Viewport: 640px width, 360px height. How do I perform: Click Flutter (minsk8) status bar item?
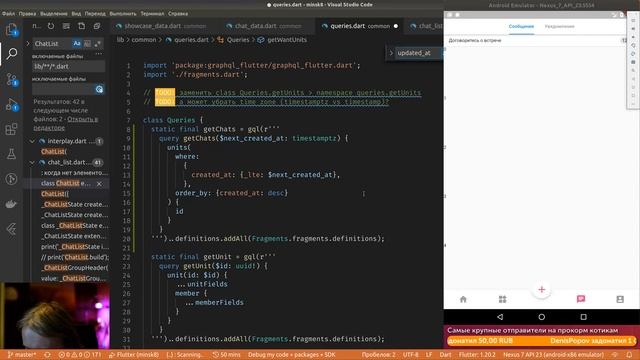133,355
